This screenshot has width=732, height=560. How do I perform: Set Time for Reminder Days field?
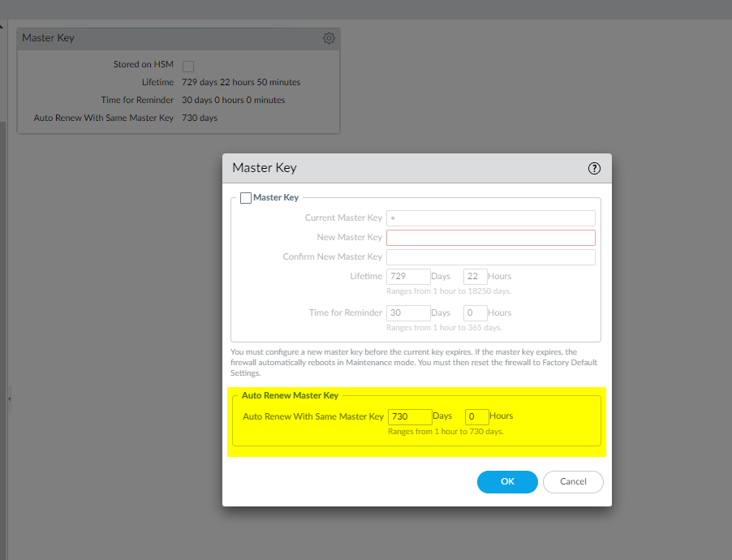pyautogui.click(x=408, y=313)
